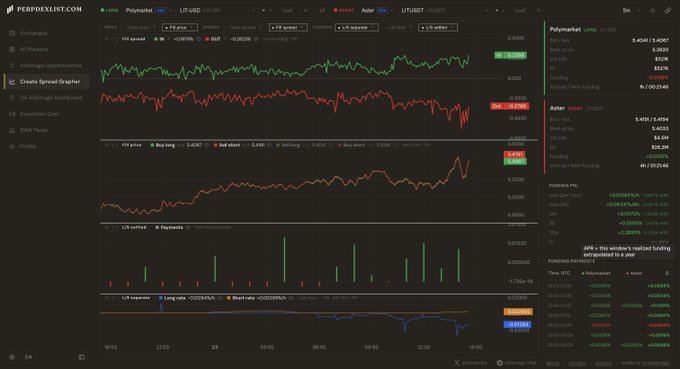Click the Profile star icon in the sidebar
Viewport: 680px width, 369px height.
tap(12, 146)
